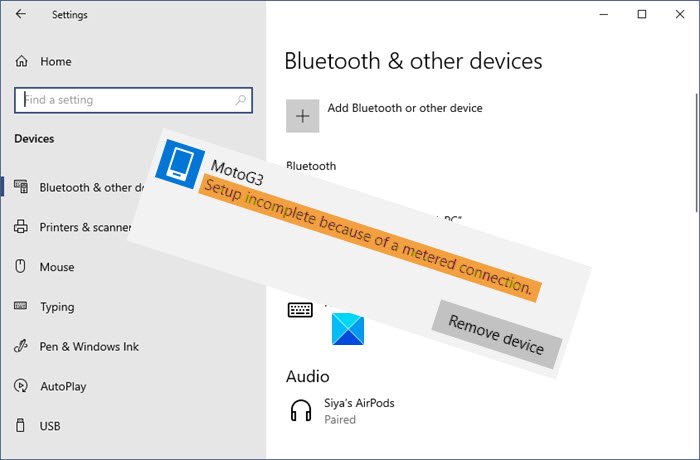Click the Devices section heading
Screen dimensions: 700x460
[x=34, y=138]
